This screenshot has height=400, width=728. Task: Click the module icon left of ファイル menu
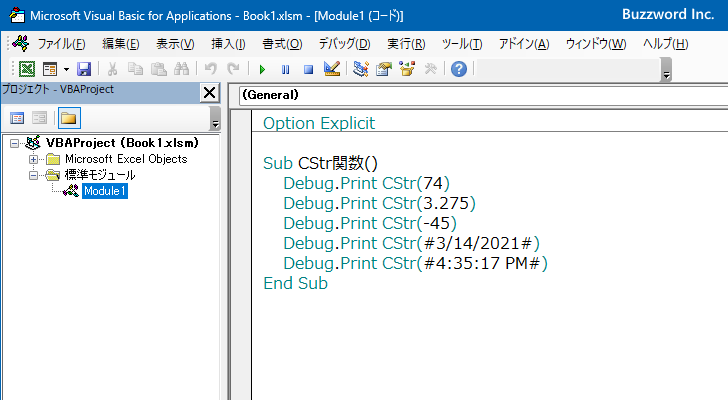point(20,44)
